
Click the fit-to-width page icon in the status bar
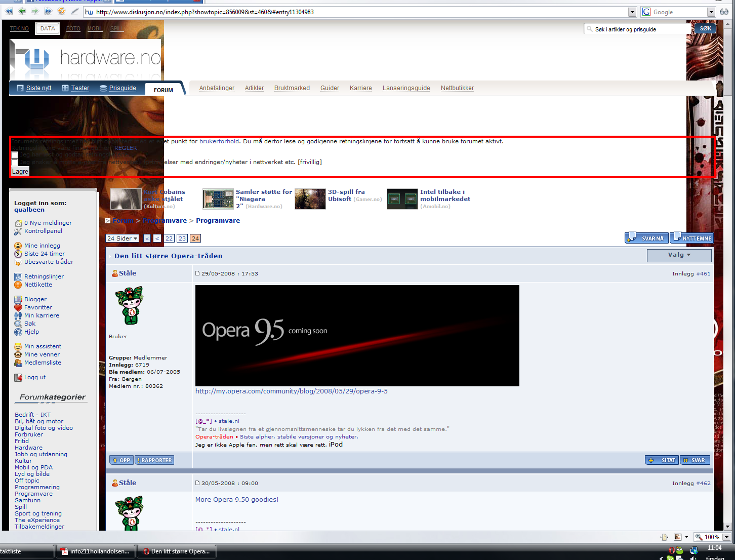pos(664,537)
